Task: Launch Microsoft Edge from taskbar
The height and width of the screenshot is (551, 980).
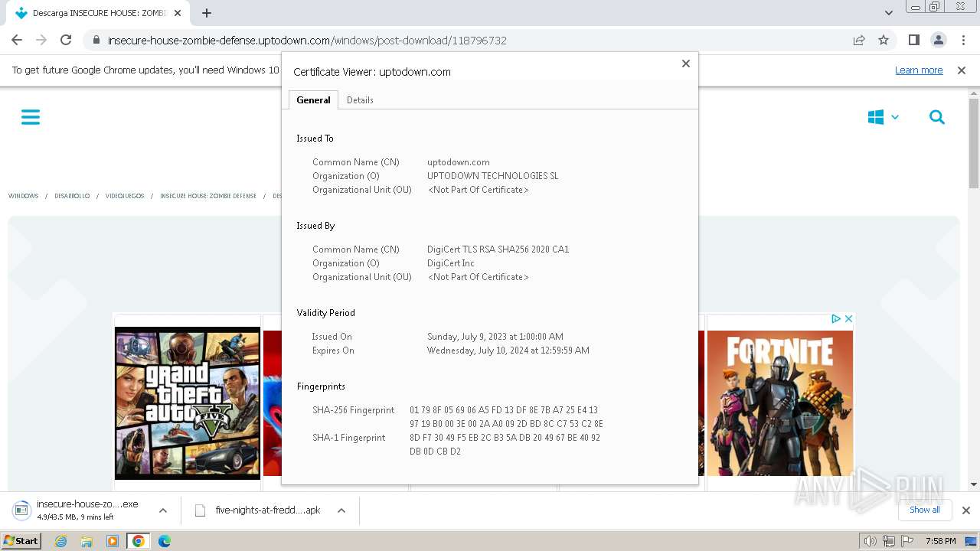Action: pyautogui.click(x=164, y=541)
